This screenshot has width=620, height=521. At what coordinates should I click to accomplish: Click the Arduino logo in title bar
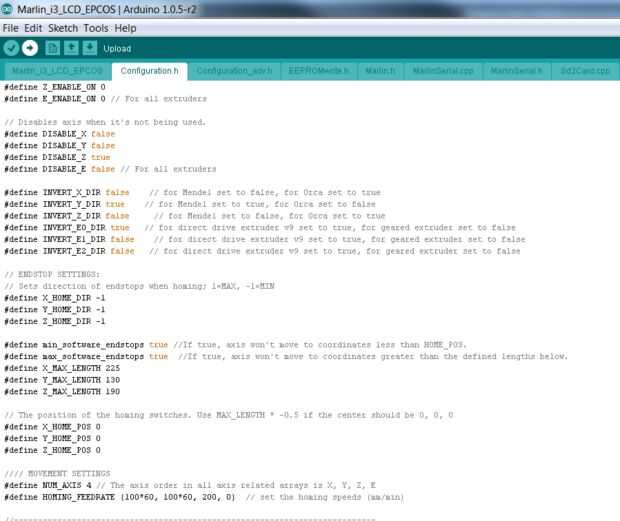click(x=6, y=9)
